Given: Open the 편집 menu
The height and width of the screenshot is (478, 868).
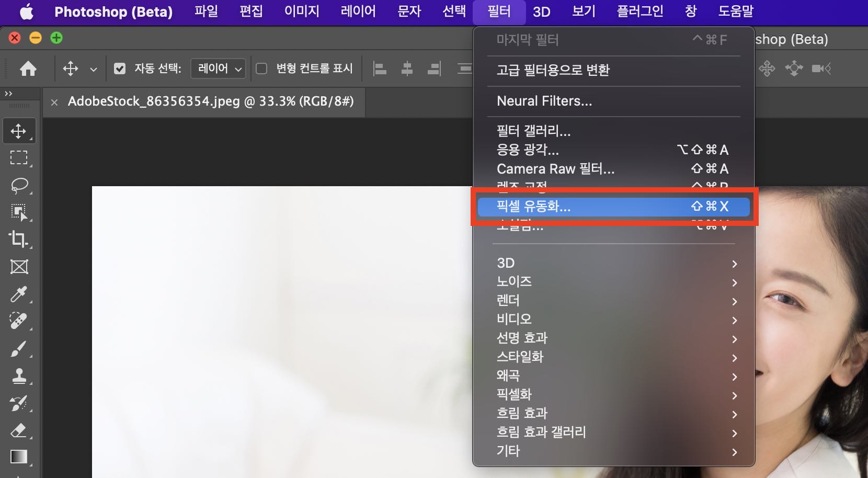Looking at the screenshot, I should 251,12.
